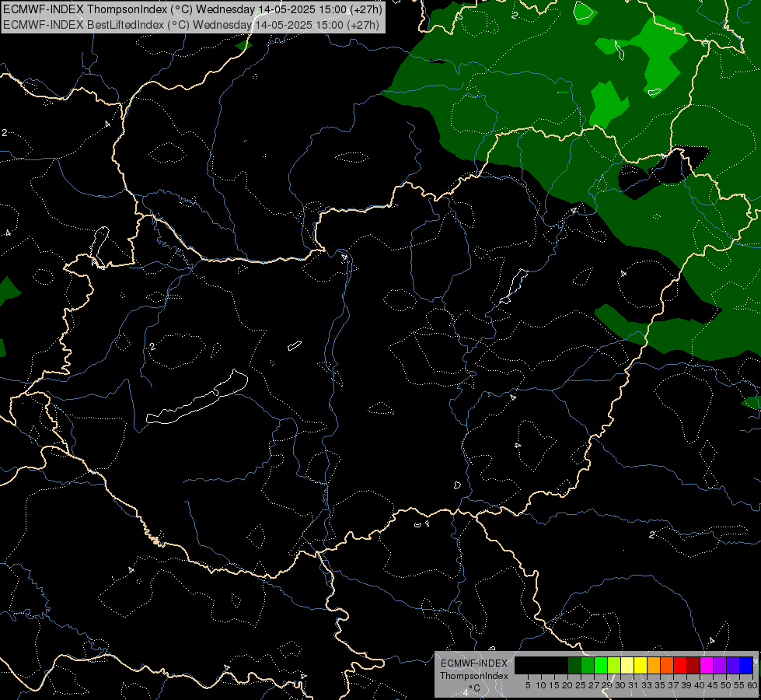This screenshot has width=761, height=700.
Task: Click the orange 33–35 legend swatch
Action: [654, 665]
